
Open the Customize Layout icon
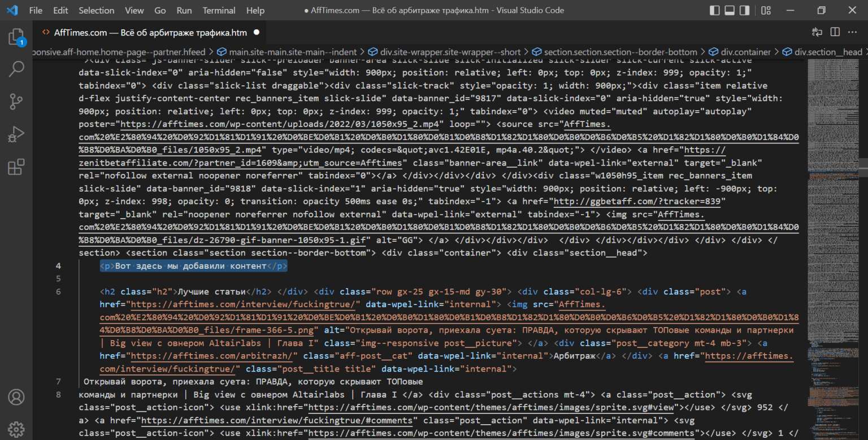coord(766,10)
